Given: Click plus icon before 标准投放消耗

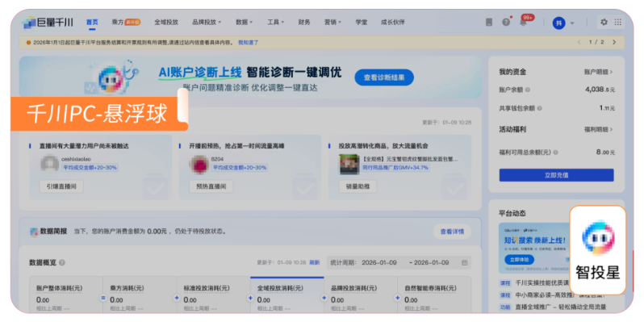Looking at the screenshot, I should [177, 298].
